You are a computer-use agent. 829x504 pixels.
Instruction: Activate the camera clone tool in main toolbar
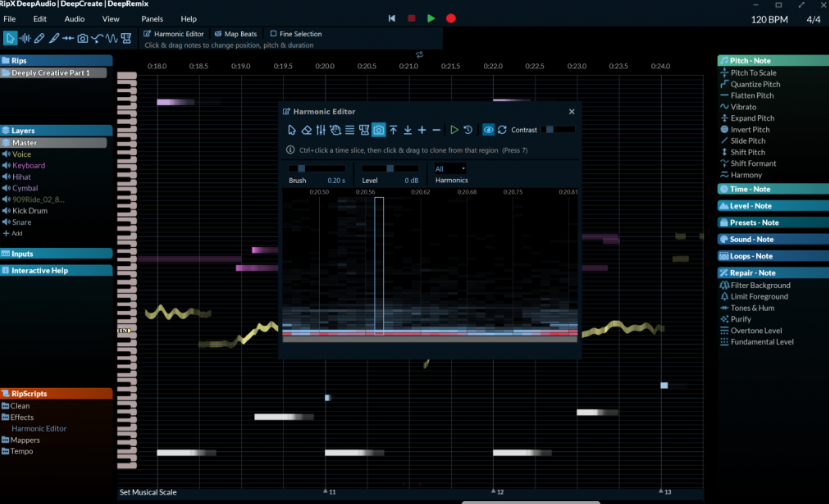[82, 39]
